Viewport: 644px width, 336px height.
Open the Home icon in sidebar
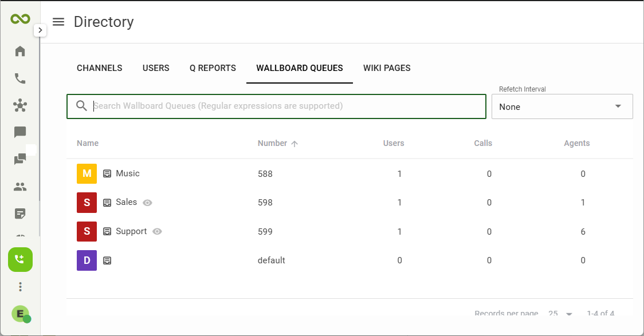tap(20, 51)
